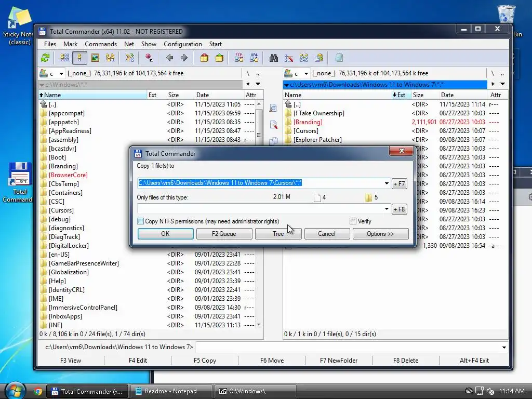Go to left panel root directory backslash
Screen dimensions: 532x399
pyautogui.click(x=248, y=73)
